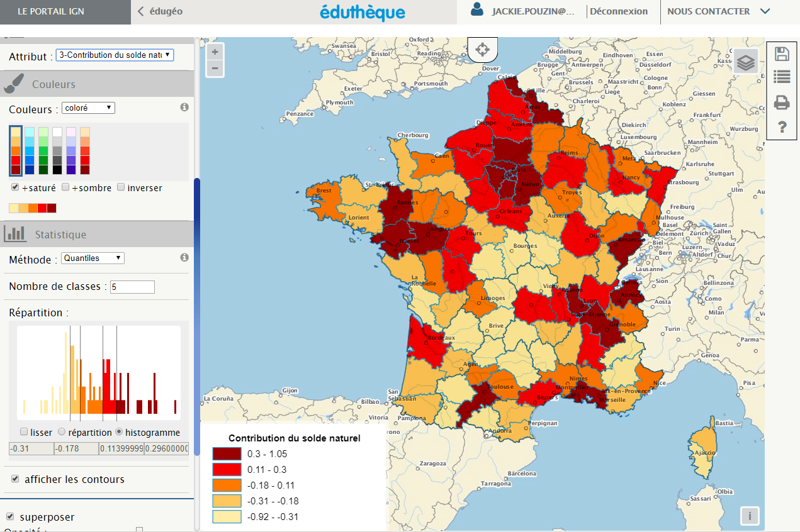Zoom in on the map

(215, 52)
